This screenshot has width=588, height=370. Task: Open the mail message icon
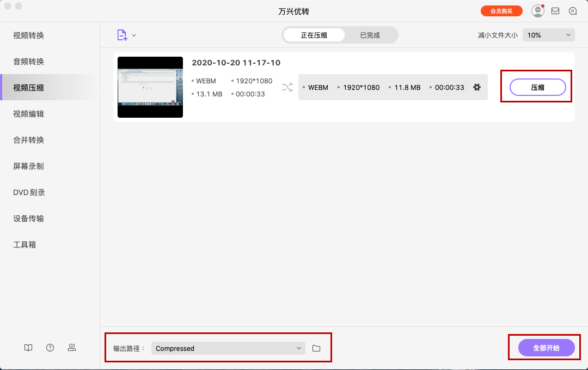coord(555,10)
